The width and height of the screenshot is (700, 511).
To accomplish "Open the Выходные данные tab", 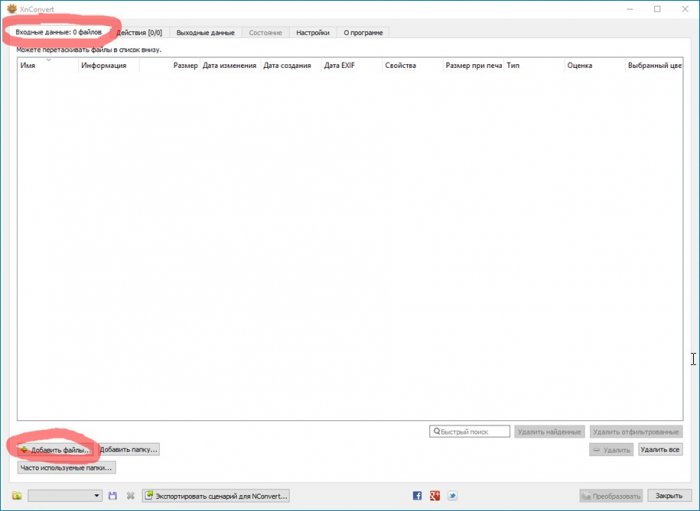I will click(x=205, y=32).
